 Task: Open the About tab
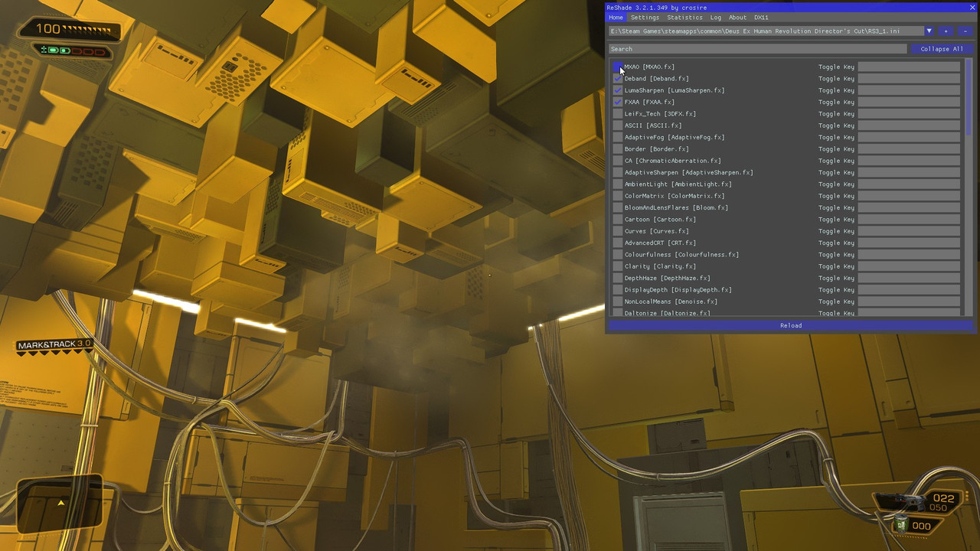[737, 18]
